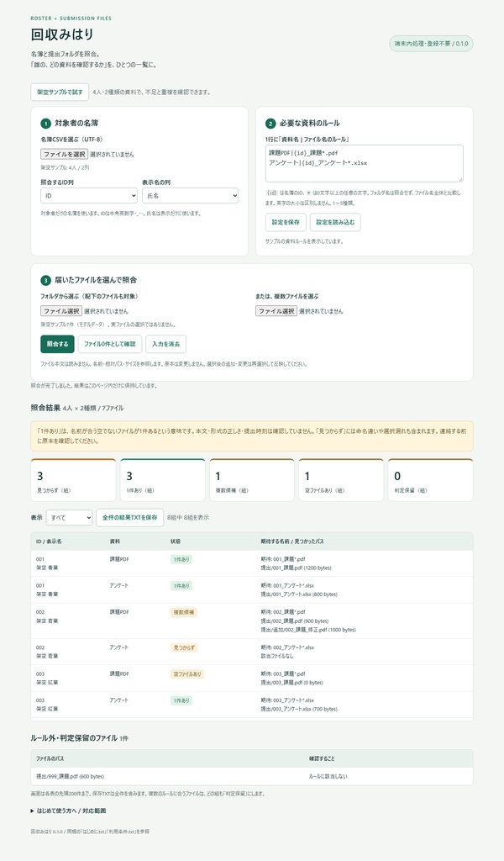Click the 状態 column header
504x861 pixels.
coord(176,541)
